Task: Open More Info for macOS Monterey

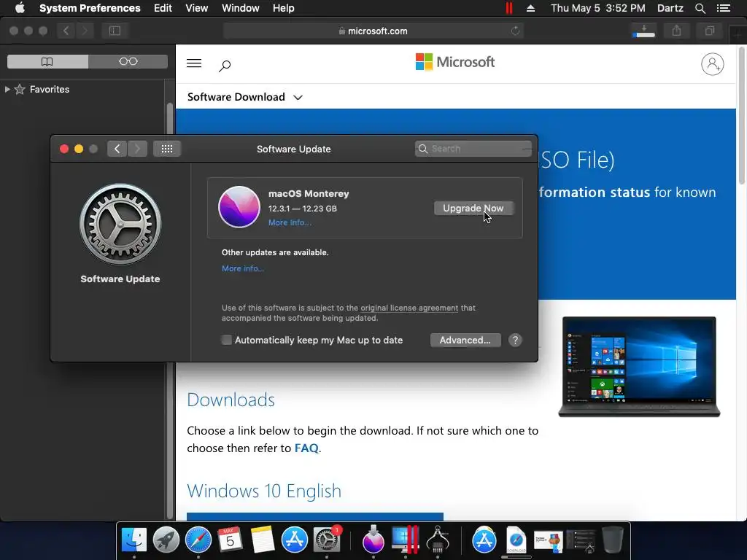Action: [x=290, y=222]
